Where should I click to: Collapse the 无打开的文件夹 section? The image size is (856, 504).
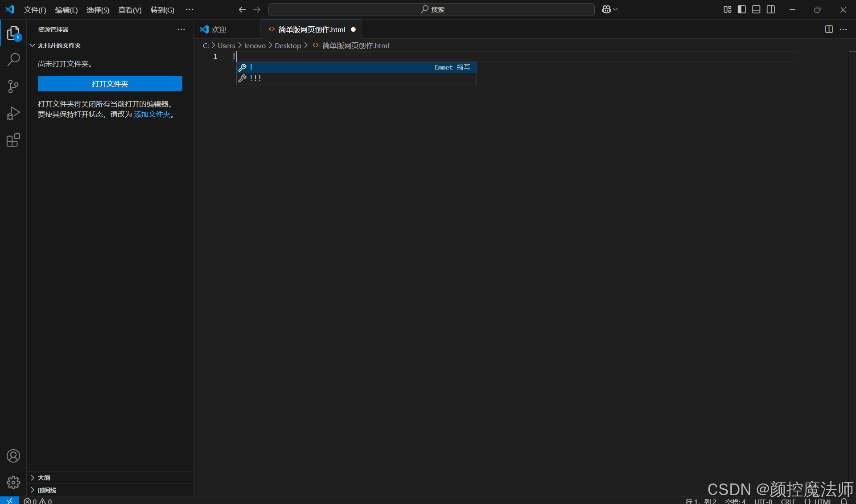[59, 45]
